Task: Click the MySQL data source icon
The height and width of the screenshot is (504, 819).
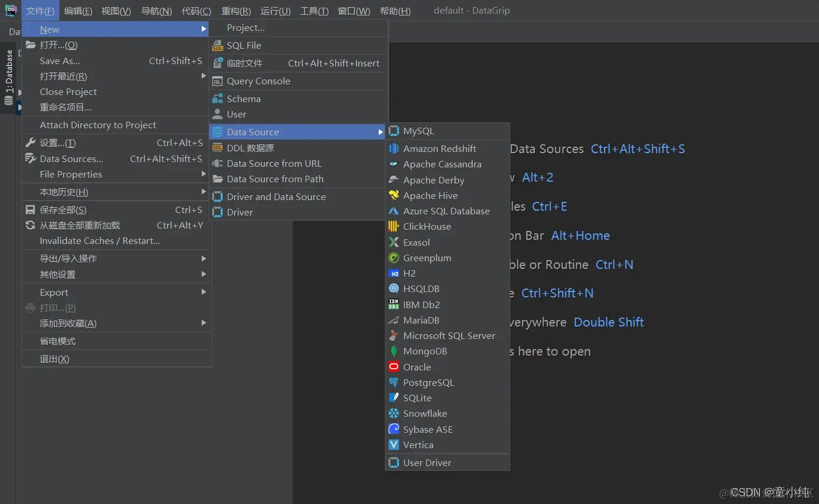Action: coord(394,131)
